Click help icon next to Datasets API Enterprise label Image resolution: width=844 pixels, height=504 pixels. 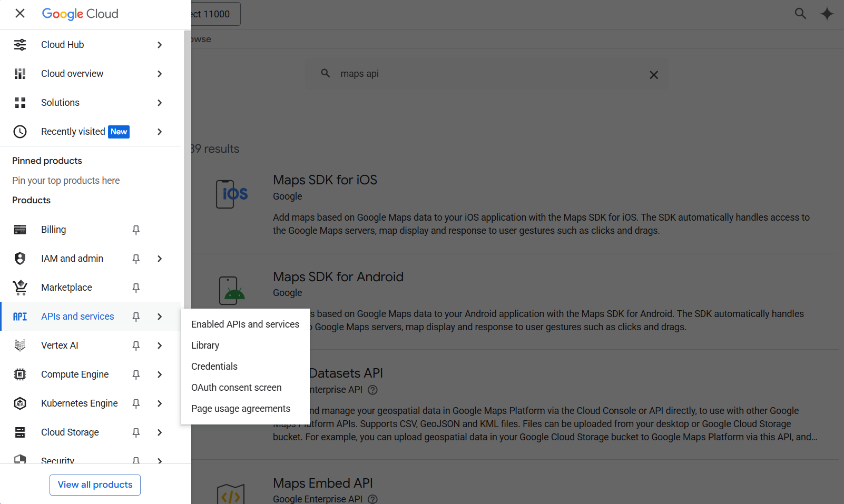point(372,390)
